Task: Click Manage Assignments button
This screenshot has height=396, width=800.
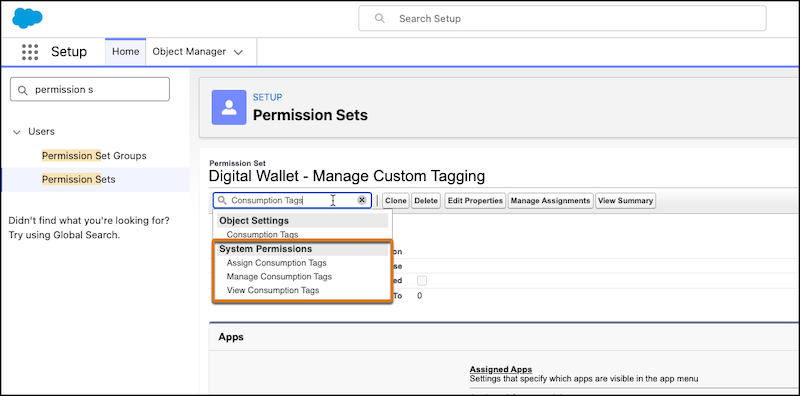Action: (551, 201)
